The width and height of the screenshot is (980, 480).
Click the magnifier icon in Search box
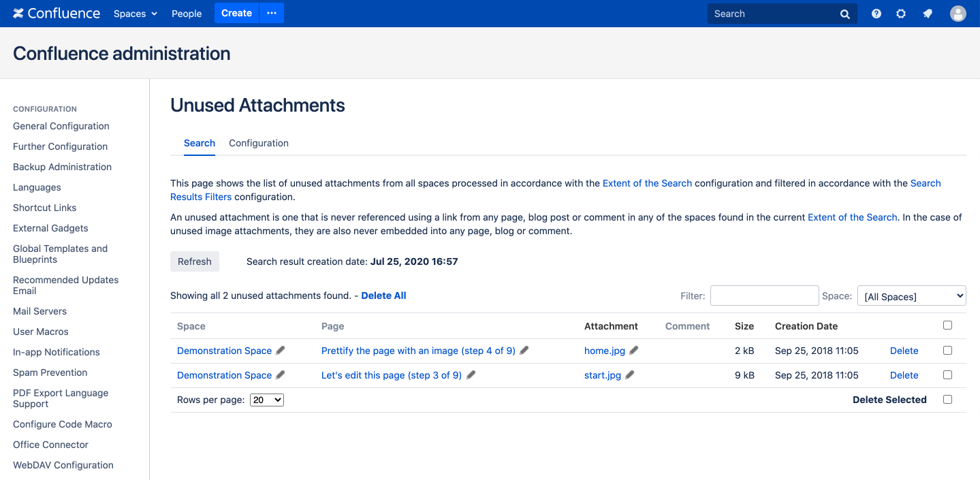click(x=845, y=14)
